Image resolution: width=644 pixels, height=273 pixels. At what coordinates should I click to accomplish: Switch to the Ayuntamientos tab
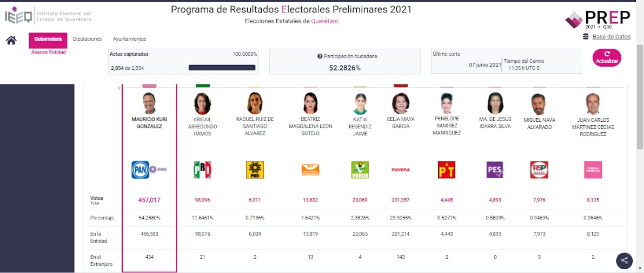[130, 39]
